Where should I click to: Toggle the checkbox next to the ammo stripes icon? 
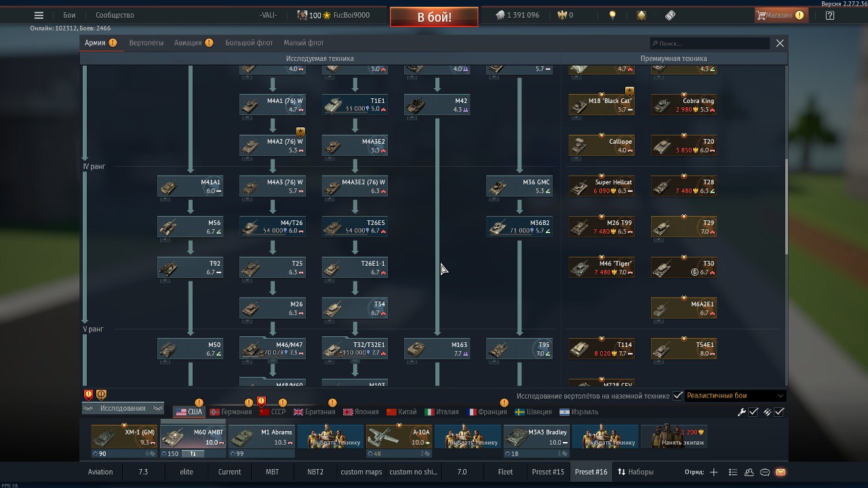(x=779, y=412)
